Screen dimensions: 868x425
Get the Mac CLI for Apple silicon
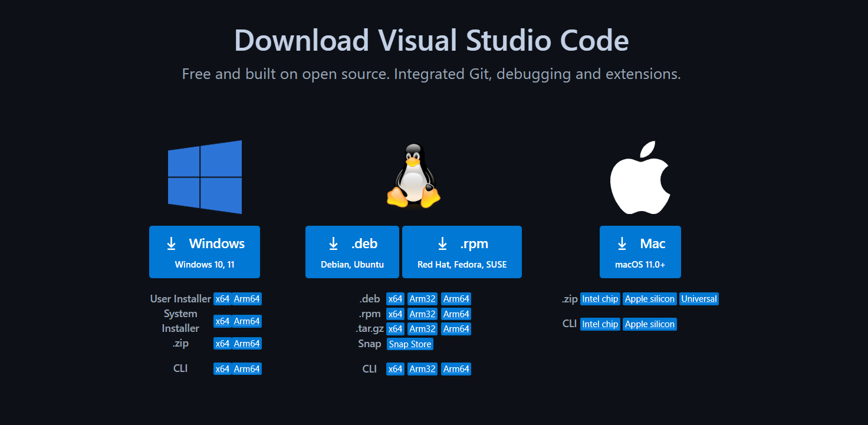[x=650, y=324]
